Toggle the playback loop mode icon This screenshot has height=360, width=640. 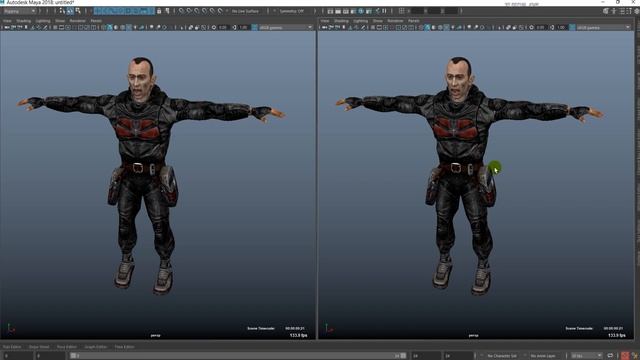click(610, 356)
